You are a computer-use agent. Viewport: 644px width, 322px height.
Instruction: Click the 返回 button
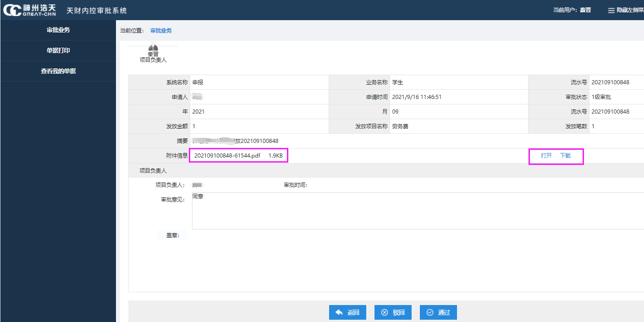click(347, 312)
